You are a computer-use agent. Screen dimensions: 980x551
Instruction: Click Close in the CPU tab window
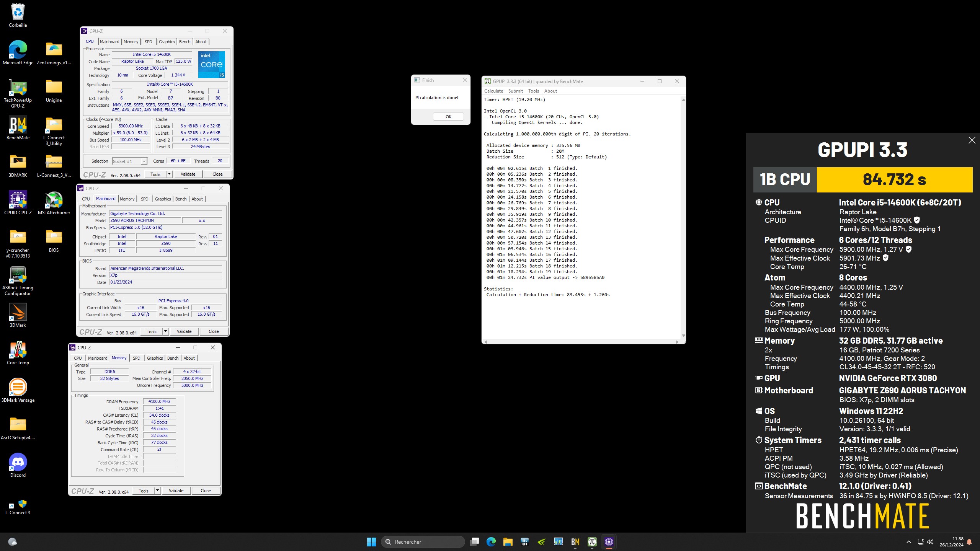[x=217, y=174]
